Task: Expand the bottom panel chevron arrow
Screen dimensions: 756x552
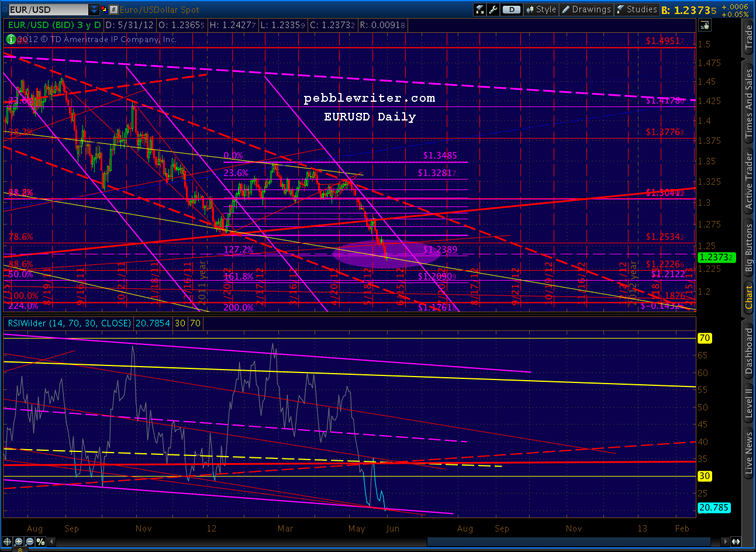Action: coord(21,548)
